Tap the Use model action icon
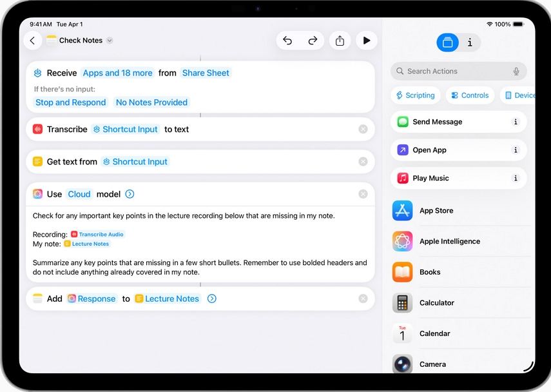Screen dimensions: 551x392 pos(37,194)
